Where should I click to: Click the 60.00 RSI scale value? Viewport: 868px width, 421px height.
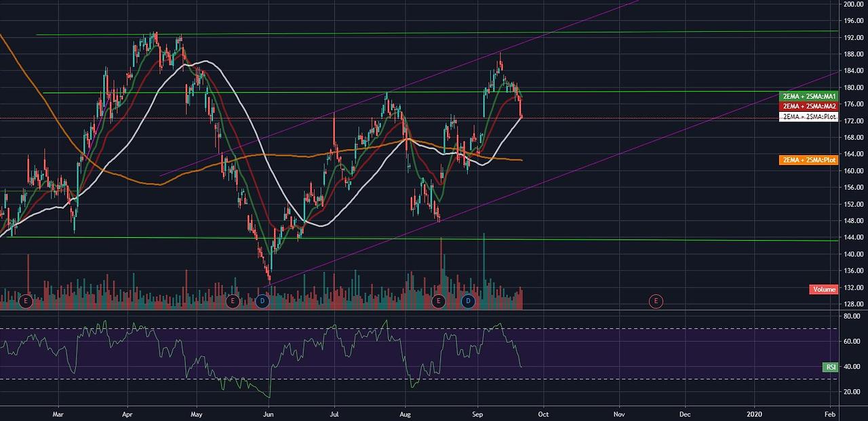852,342
